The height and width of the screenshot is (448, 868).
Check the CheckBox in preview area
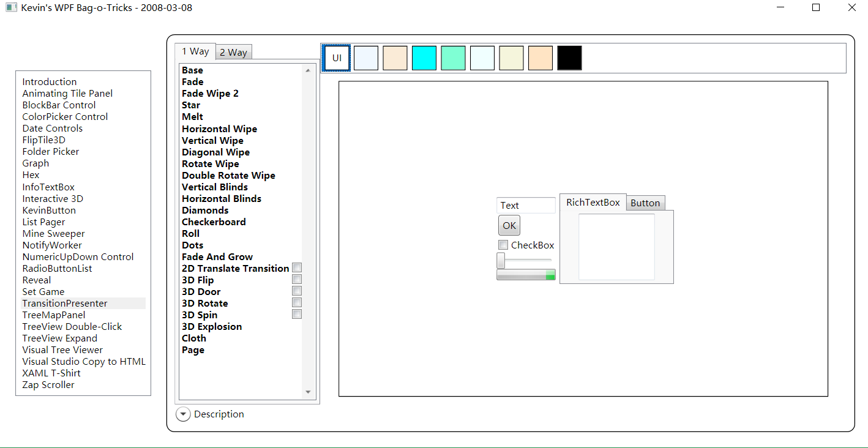click(503, 245)
